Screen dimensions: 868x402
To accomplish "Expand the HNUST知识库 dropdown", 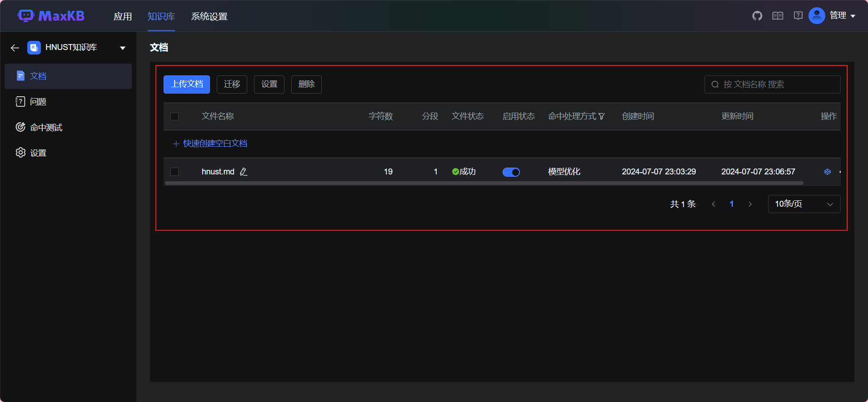I will 122,48.
